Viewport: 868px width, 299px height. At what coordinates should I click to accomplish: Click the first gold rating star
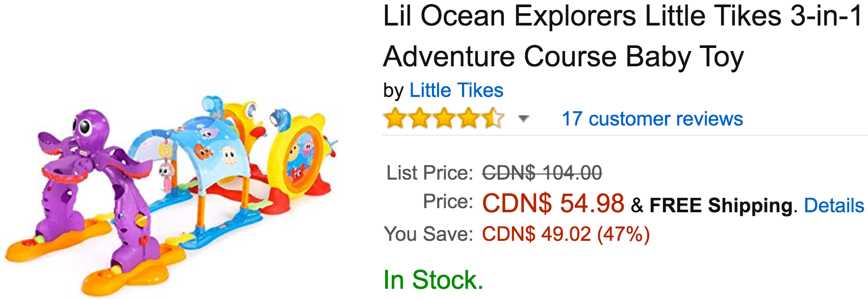[x=395, y=118]
